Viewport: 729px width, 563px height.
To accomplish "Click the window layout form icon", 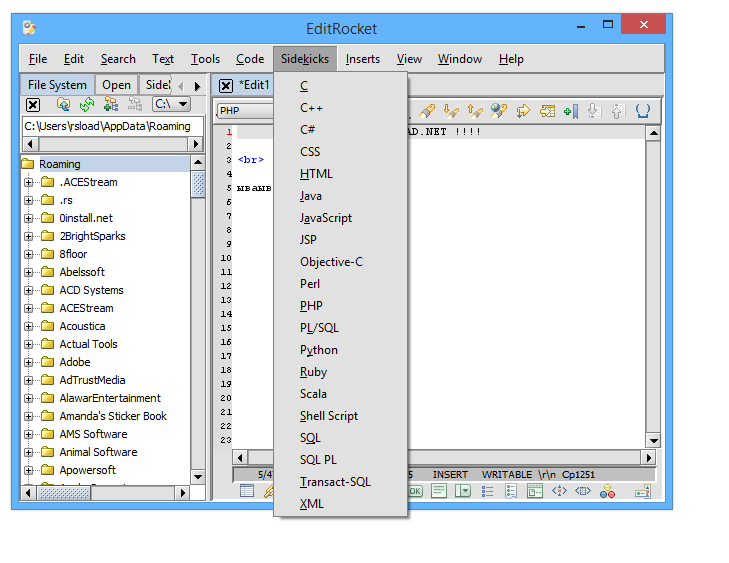I will [x=535, y=491].
